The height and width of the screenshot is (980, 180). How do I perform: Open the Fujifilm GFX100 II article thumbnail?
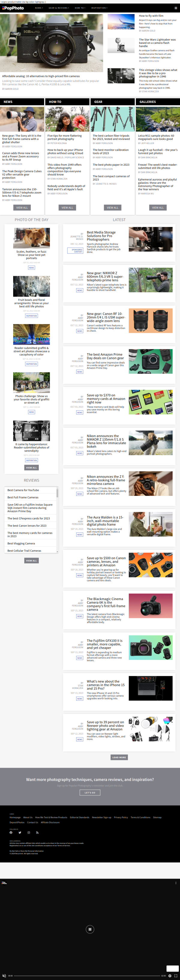(151, 647)
